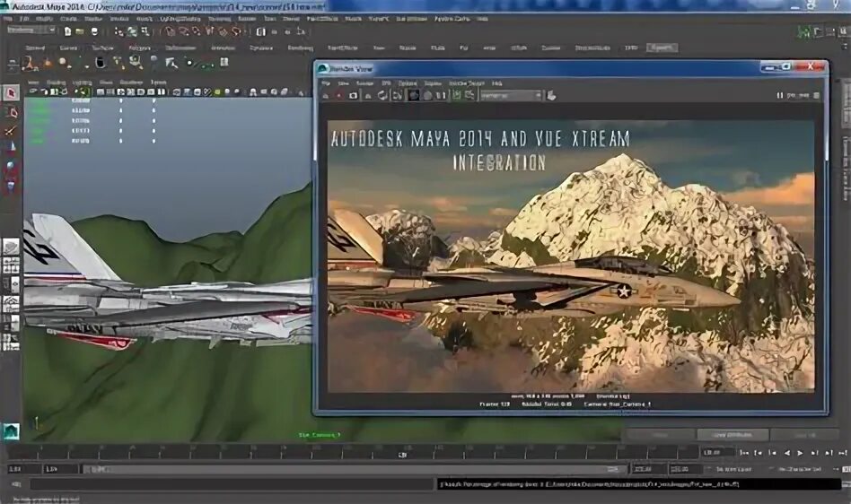Click the Load Attributes button

click(733, 435)
